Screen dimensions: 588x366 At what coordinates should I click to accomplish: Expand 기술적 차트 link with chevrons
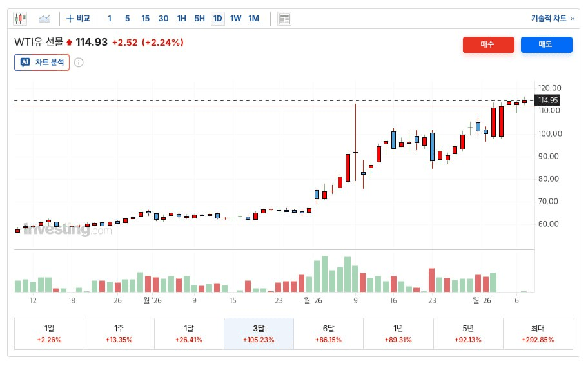point(552,19)
